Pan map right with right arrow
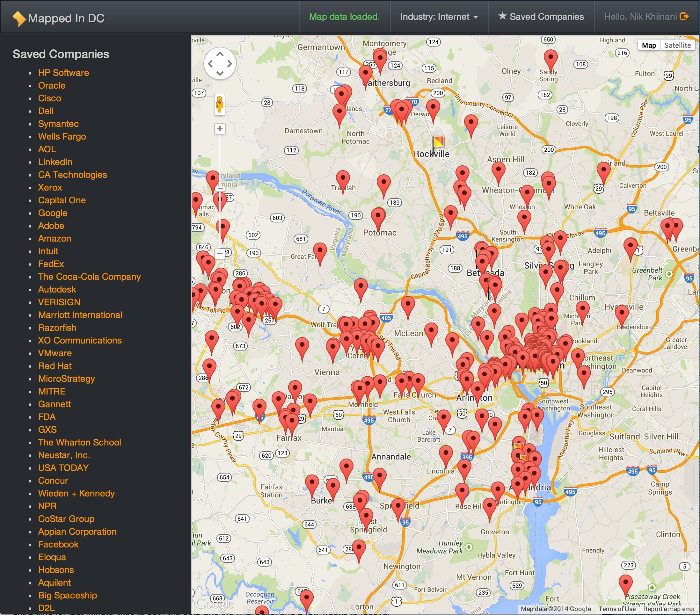 tap(230, 64)
